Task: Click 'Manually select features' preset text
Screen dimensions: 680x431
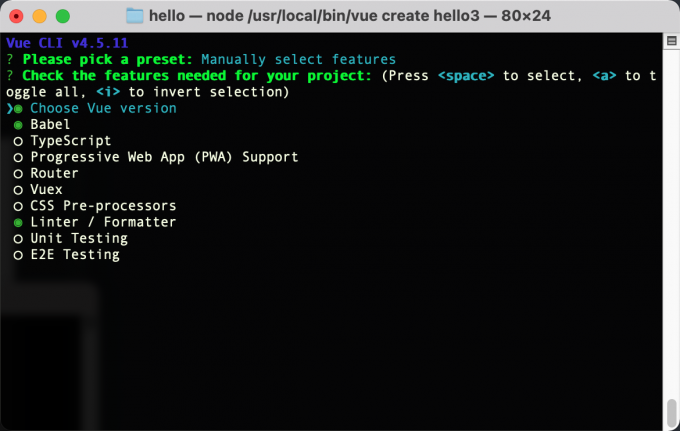Action: click(298, 59)
